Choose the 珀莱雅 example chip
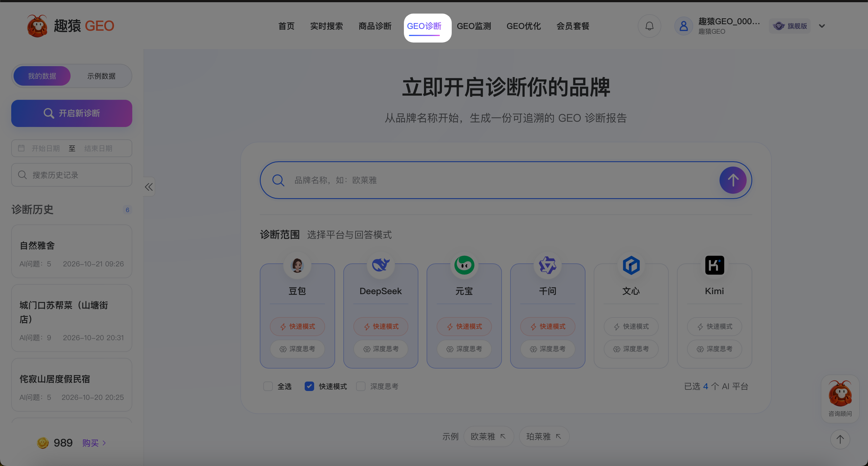 point(544,436)
